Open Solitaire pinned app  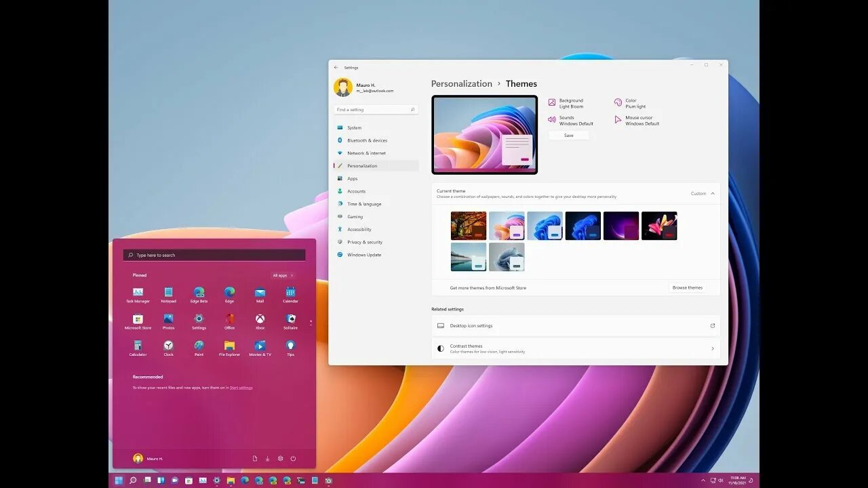(290, 321)
